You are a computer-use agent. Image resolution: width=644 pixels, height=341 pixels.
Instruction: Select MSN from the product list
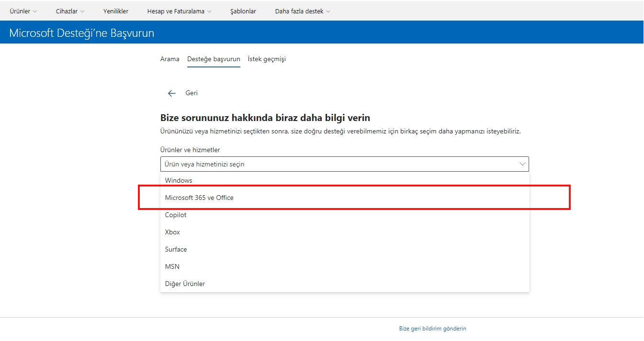click(x=345, y=266)
